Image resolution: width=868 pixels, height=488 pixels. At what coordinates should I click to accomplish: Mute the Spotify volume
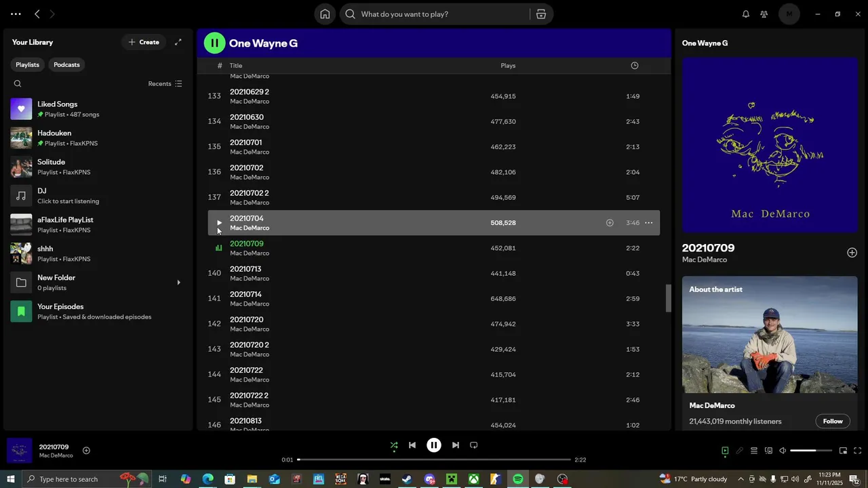[783, 451]
